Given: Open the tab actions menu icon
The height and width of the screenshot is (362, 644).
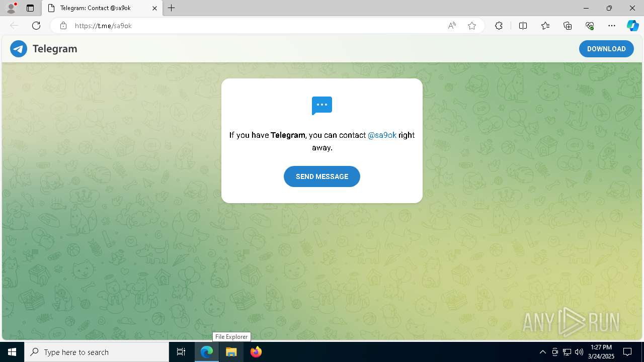Looking at the screenshot, I should pos(30,8).
